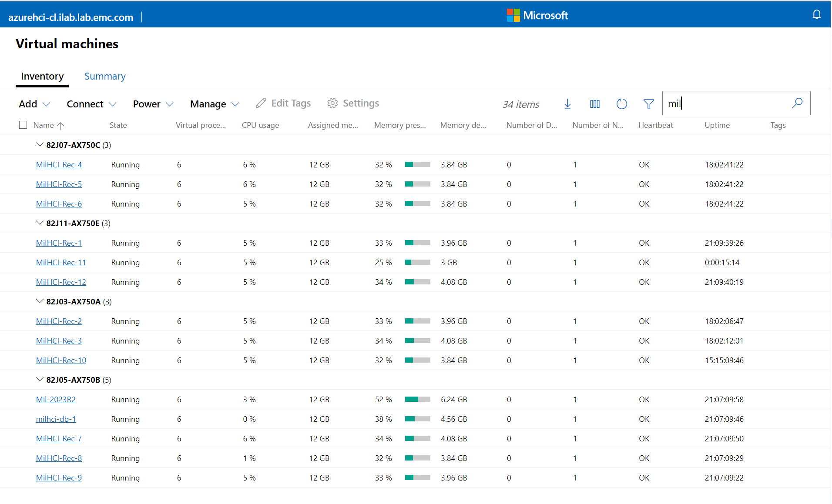Viewport: 832px width, 504px height.
Task: Open the milhci-db-1 virtual machine
Action: coord(56,419)
